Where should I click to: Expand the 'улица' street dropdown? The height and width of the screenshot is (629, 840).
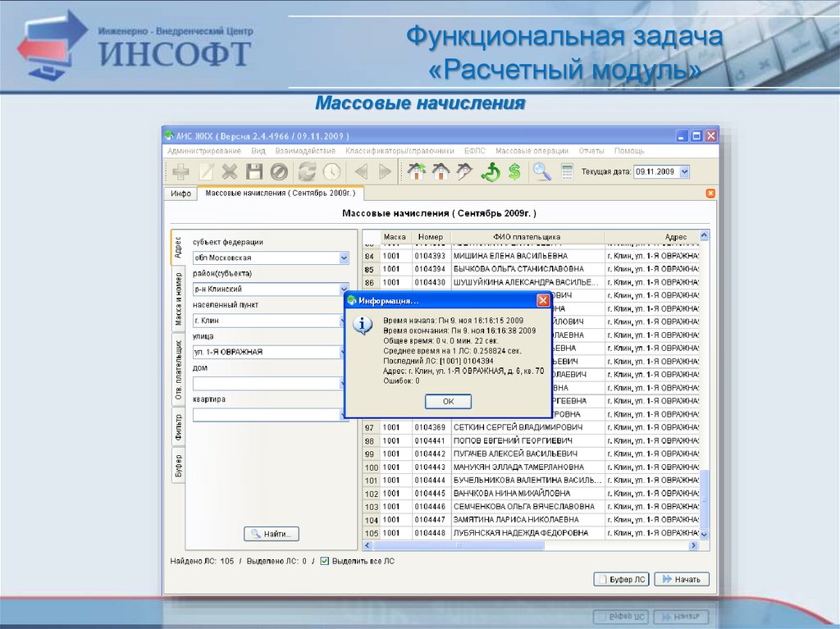(x=344, y=352)
